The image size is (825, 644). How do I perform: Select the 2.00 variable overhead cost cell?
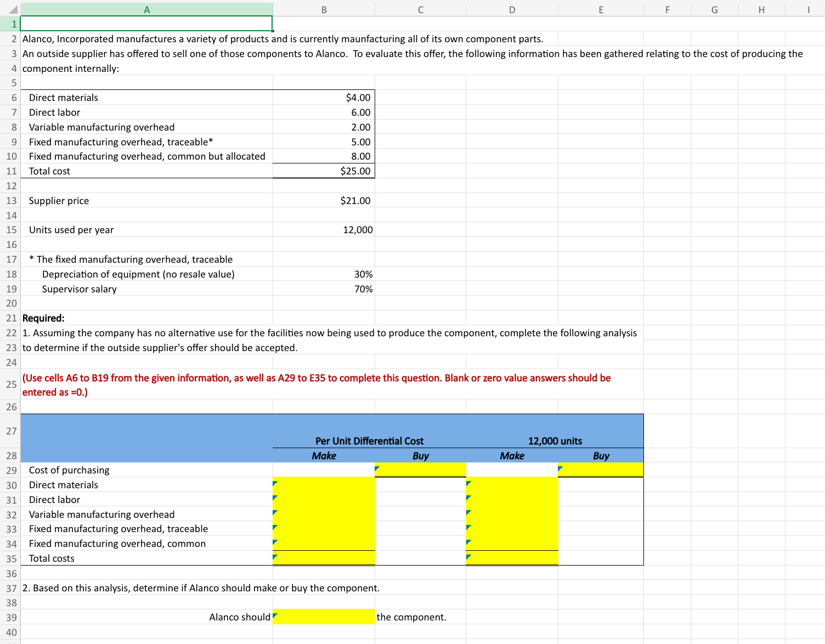324,127
